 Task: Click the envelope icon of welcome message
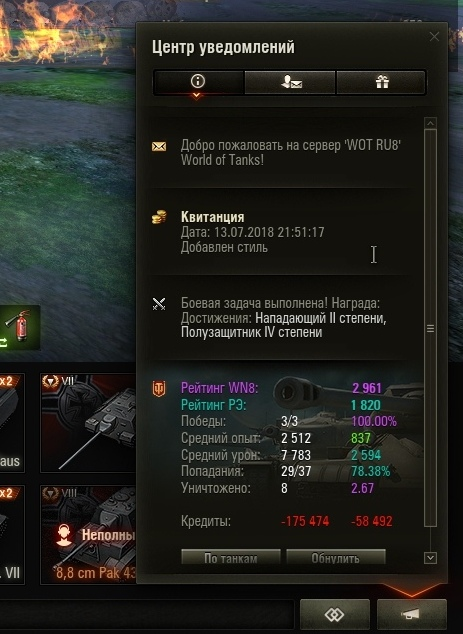(159, 146)
